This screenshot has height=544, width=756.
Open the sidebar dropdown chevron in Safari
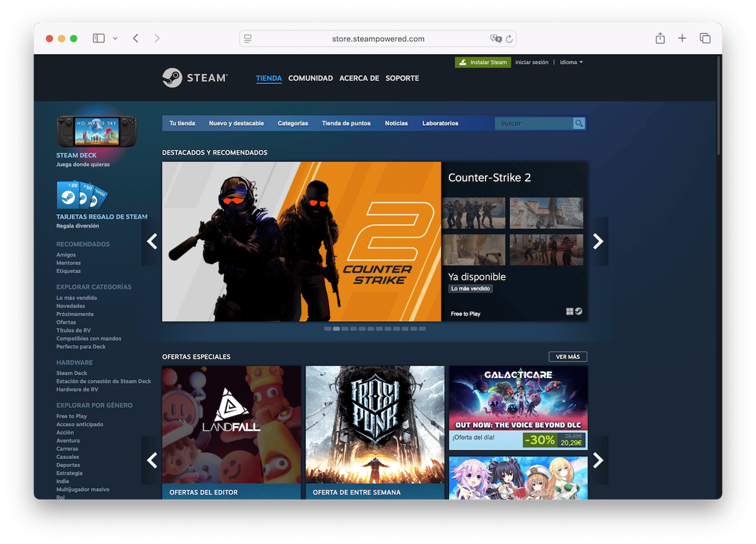coord(115,39)
